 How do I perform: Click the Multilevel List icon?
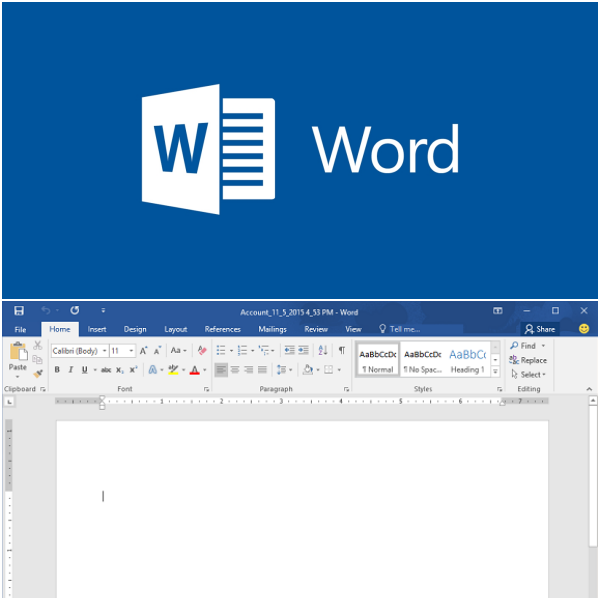pos(264,350)
